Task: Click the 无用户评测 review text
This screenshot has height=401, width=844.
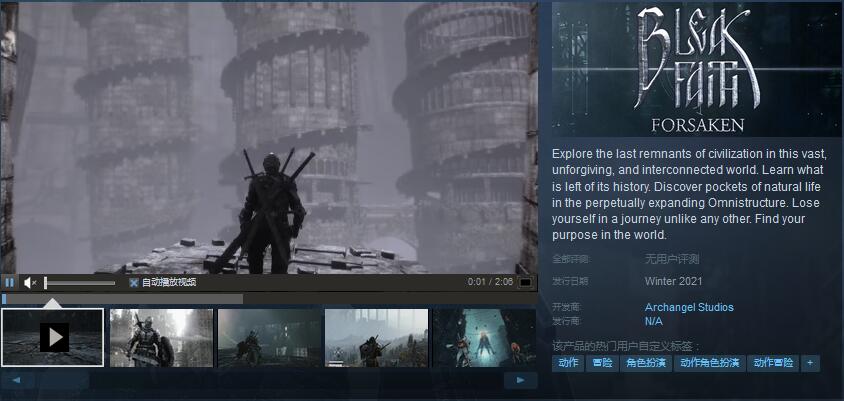Action: click(672, 259)
